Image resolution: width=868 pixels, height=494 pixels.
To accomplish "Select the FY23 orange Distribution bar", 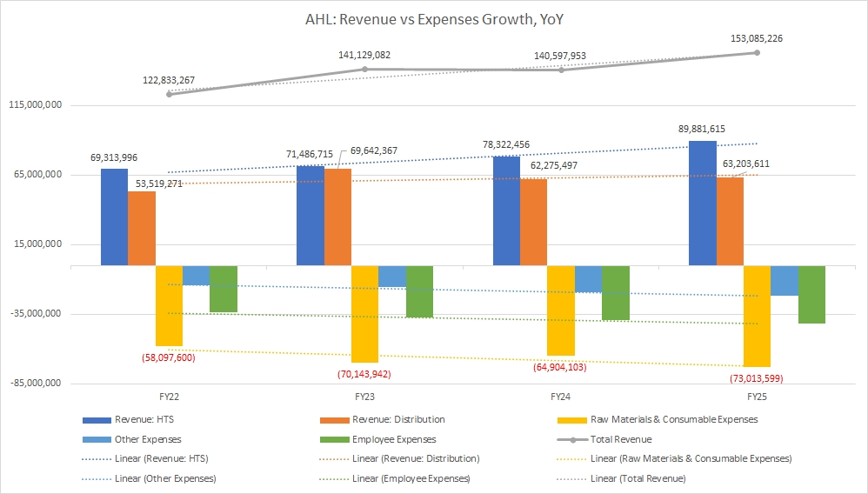I will (338, 217).
